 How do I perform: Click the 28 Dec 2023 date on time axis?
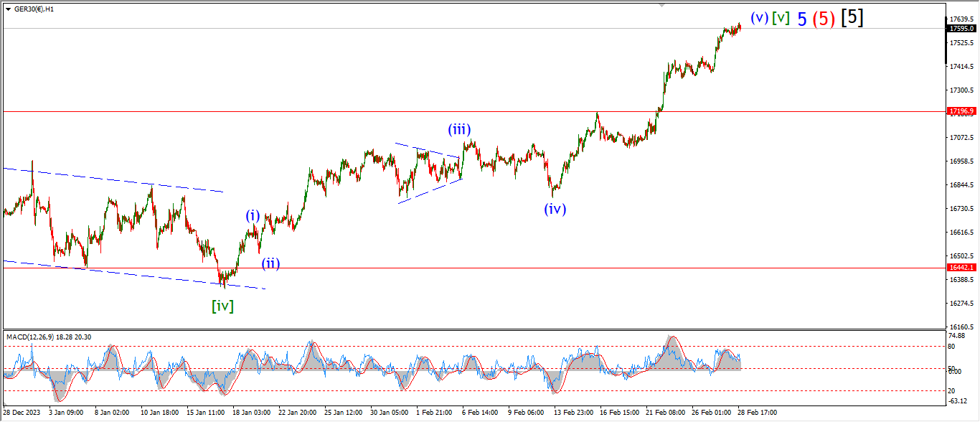(22, 413)
